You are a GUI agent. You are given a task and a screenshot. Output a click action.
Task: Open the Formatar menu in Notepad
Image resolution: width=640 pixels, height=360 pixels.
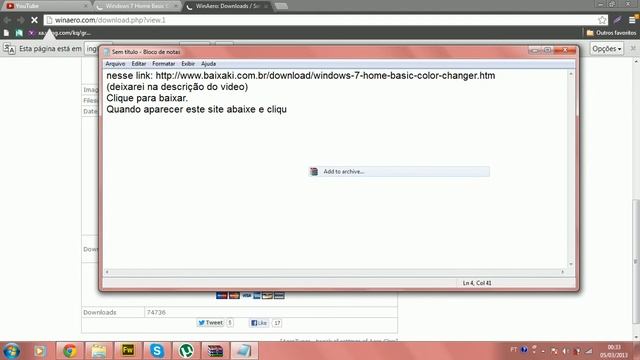click(x=163, y=64)
